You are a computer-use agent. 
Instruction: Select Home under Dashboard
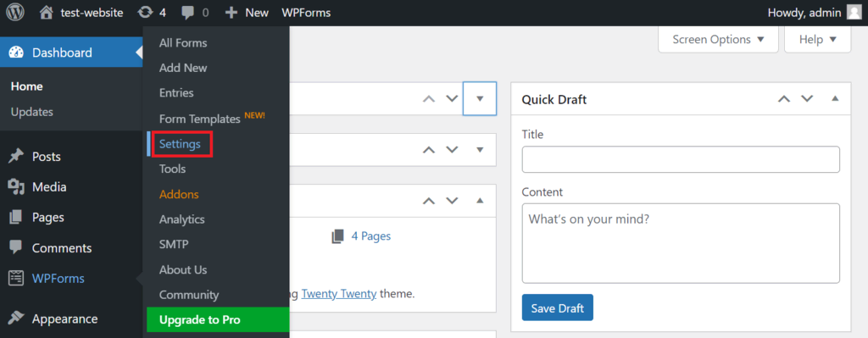(x=27, y=86)
